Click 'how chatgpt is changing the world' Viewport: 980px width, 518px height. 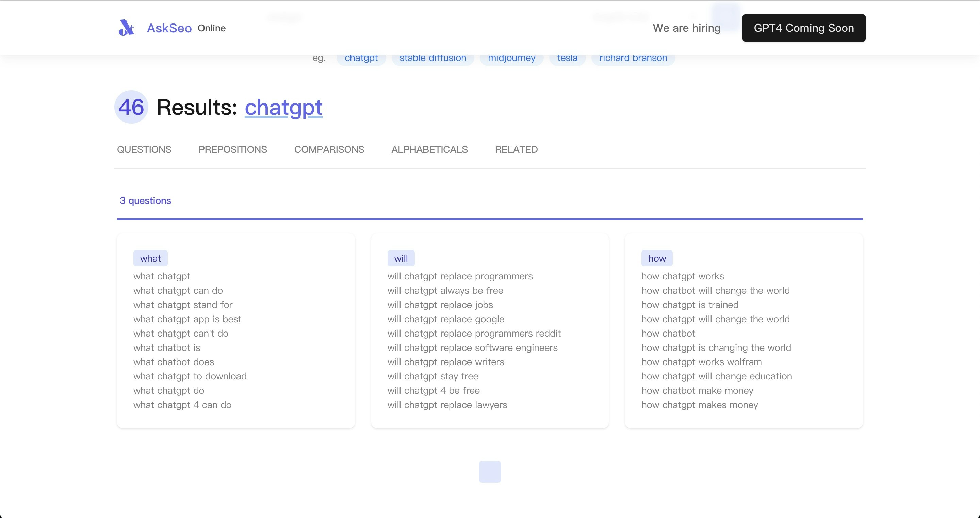(716, 347)
